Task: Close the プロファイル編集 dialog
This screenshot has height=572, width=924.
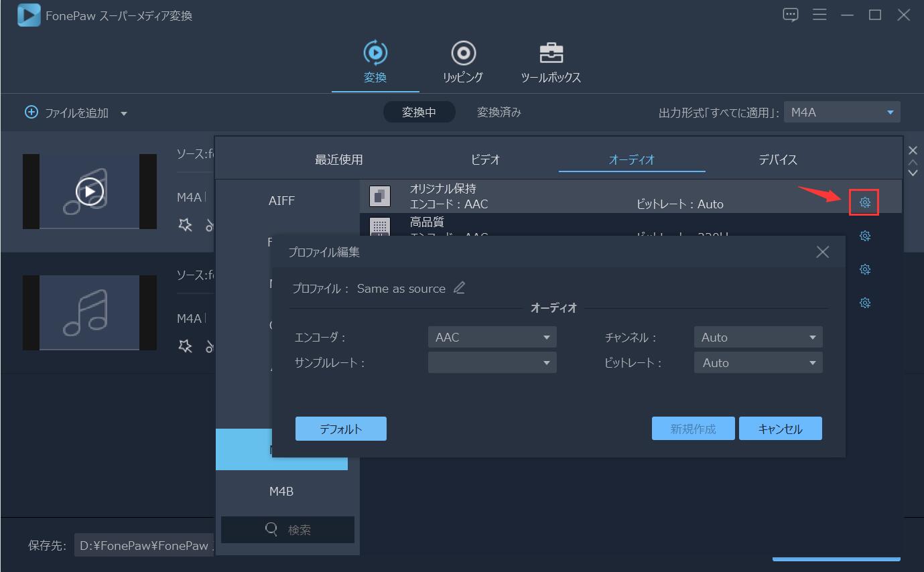Action: tap(822, 252)
